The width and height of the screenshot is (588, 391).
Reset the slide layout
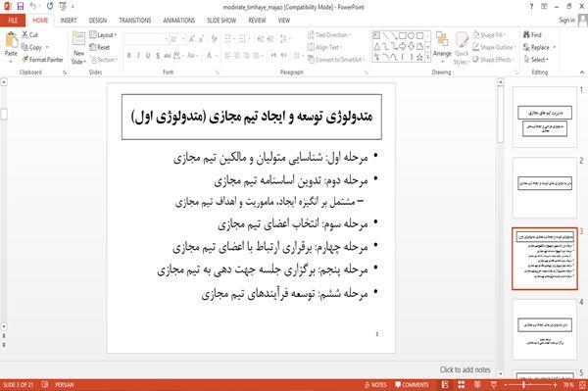click(x=100, y=47)
